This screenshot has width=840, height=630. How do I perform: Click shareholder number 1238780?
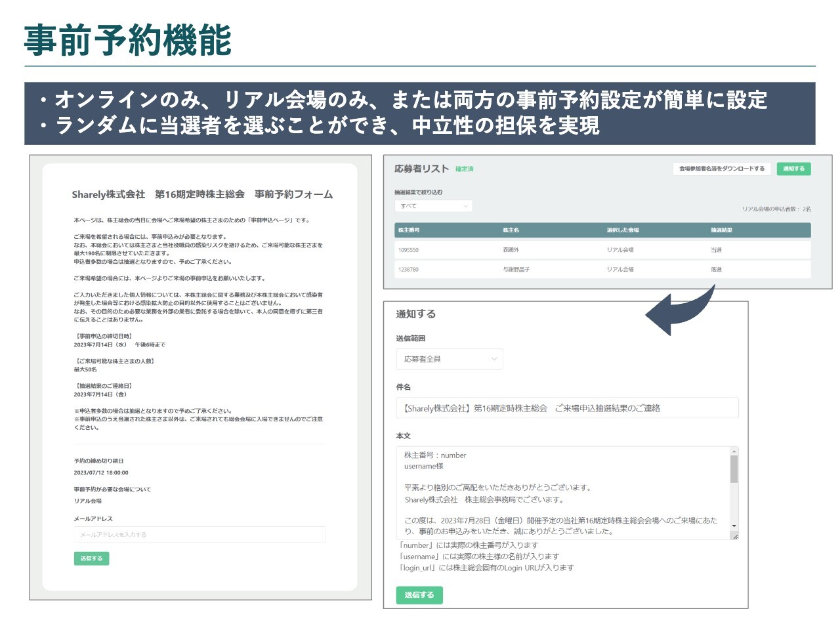tap(408, 270)
